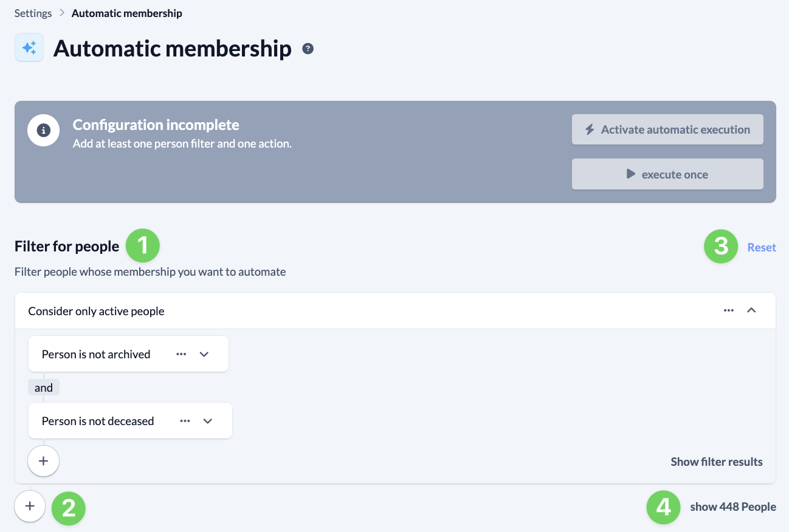Toggle the 'and' operator between filters
The image size is (789, 532).
click(44, 387)
